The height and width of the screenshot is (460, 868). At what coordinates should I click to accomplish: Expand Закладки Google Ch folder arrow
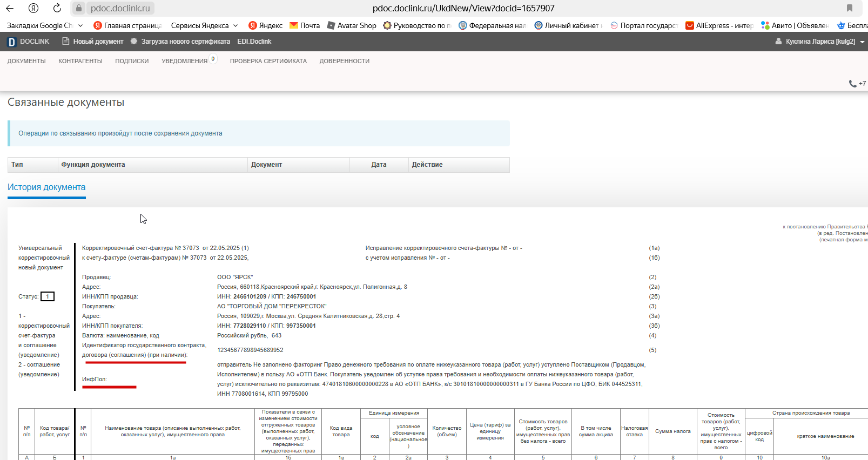[80, 25]
